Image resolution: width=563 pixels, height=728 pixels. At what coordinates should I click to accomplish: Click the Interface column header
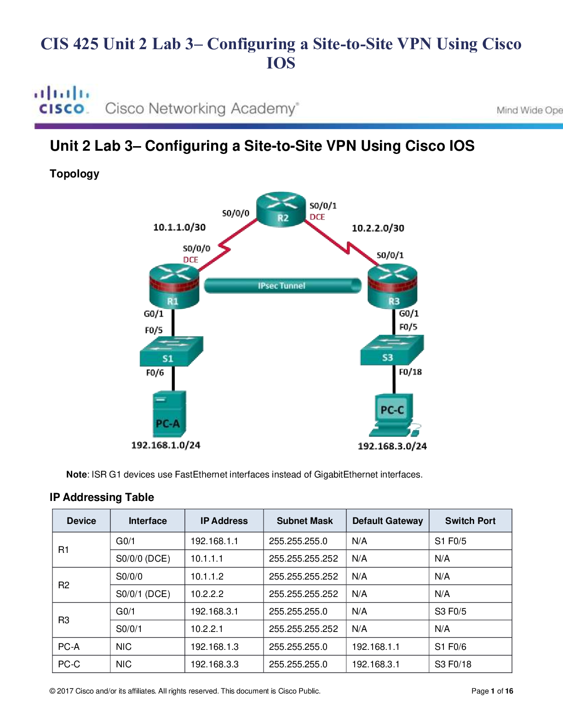point(148,521)
